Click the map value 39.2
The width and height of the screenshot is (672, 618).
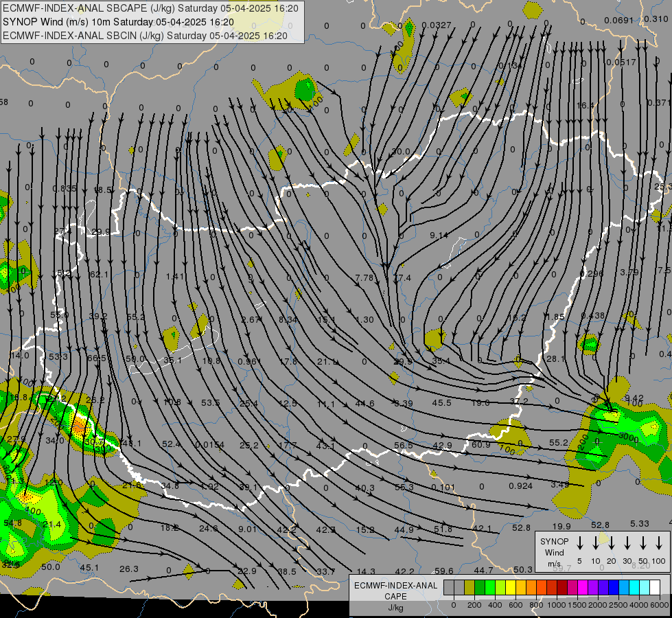tap(98, 316)
